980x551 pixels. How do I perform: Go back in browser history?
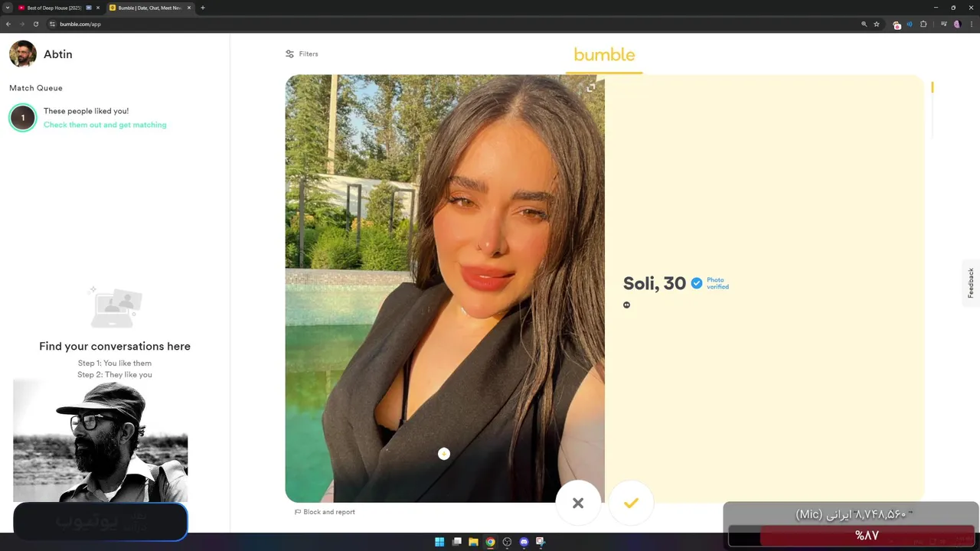8,24
